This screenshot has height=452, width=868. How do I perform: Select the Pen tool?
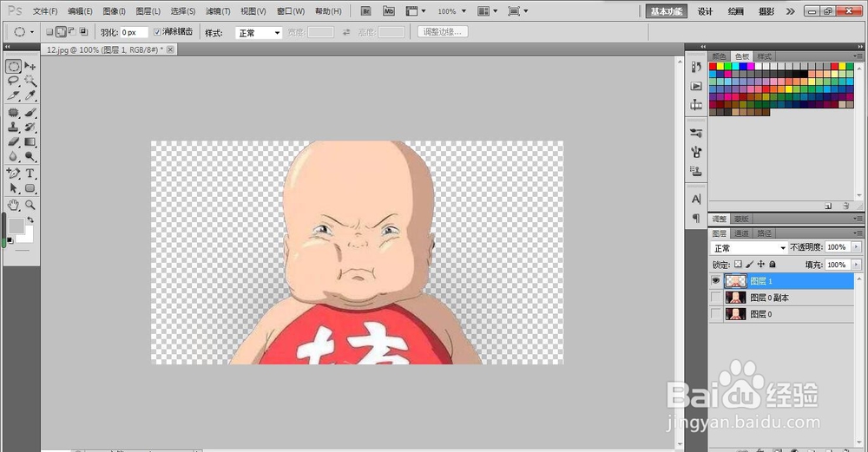pyautogui.click(x=13, y=174)
